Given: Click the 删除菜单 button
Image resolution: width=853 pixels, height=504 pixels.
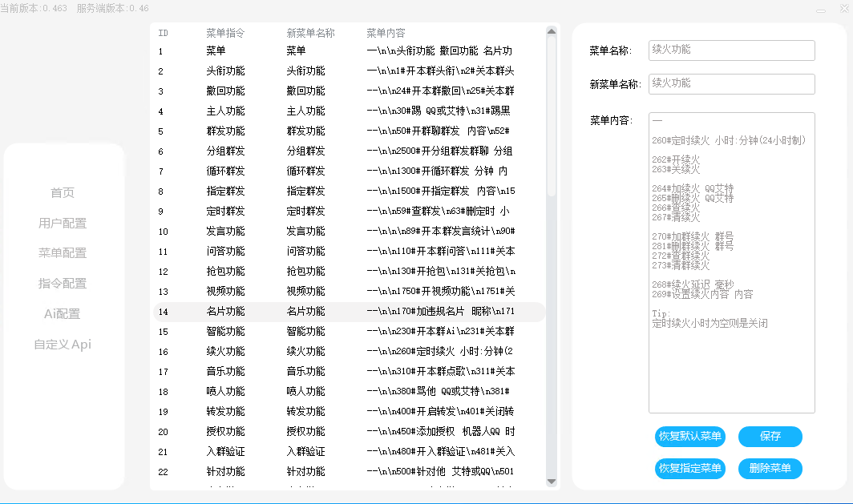Looking at the screenshot, I should click(770, 469).
